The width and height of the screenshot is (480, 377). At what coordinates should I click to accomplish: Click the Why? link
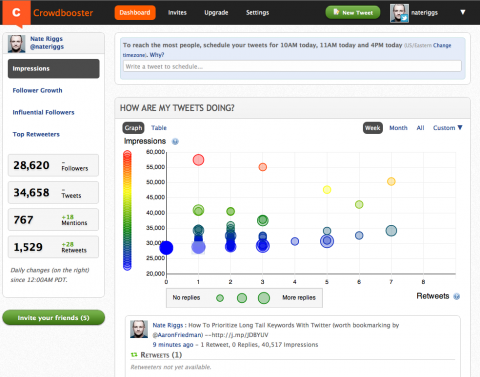point(157,55)
